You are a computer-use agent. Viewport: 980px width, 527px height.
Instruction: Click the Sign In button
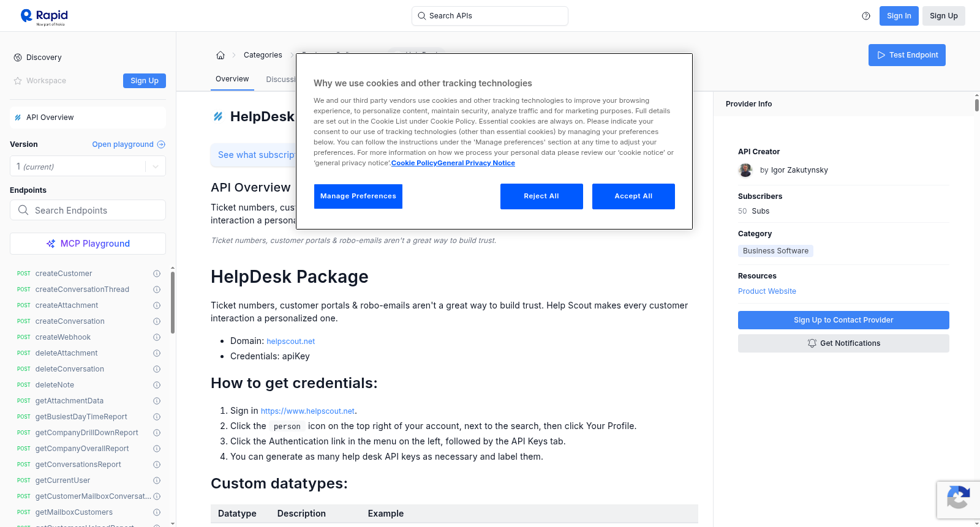tap(899, 16)
